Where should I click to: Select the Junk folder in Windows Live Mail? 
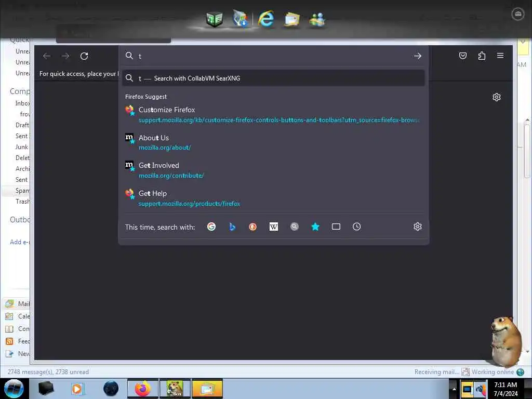tap(22, 147)
